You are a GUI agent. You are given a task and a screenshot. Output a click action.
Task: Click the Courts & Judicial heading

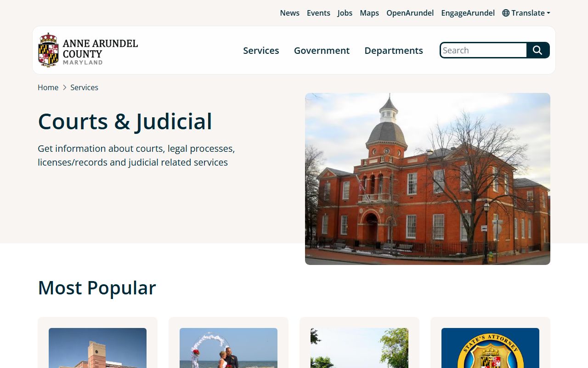pos(125,121)
